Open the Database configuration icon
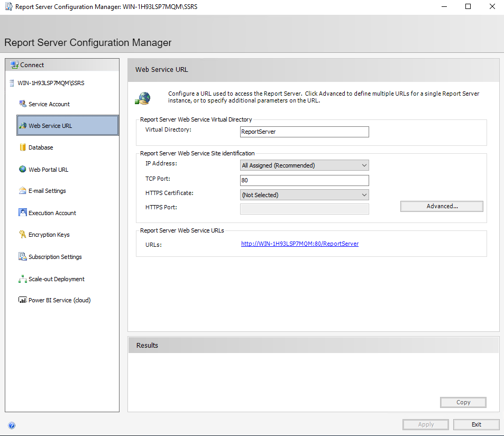 (x=22, y=147)
